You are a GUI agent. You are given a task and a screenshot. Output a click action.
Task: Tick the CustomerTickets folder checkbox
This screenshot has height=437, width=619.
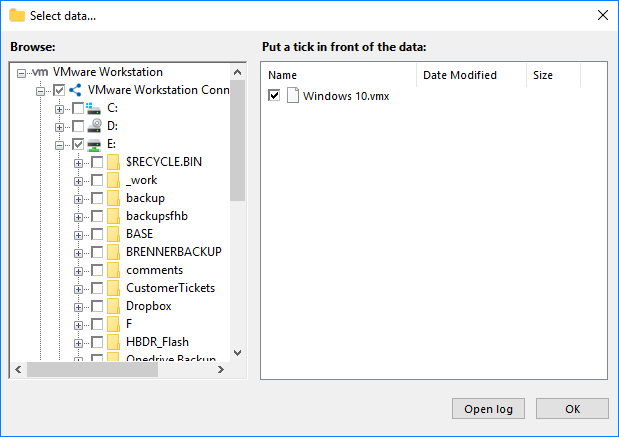[97, 288]
